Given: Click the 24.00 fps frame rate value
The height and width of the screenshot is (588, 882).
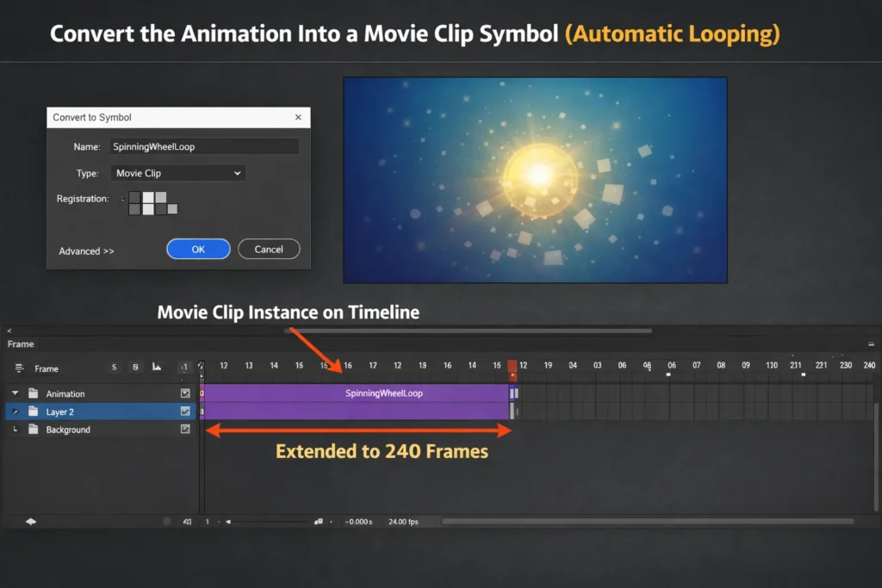Looking at the screenshot, I should pyautogui.click(x=403, y=522).
